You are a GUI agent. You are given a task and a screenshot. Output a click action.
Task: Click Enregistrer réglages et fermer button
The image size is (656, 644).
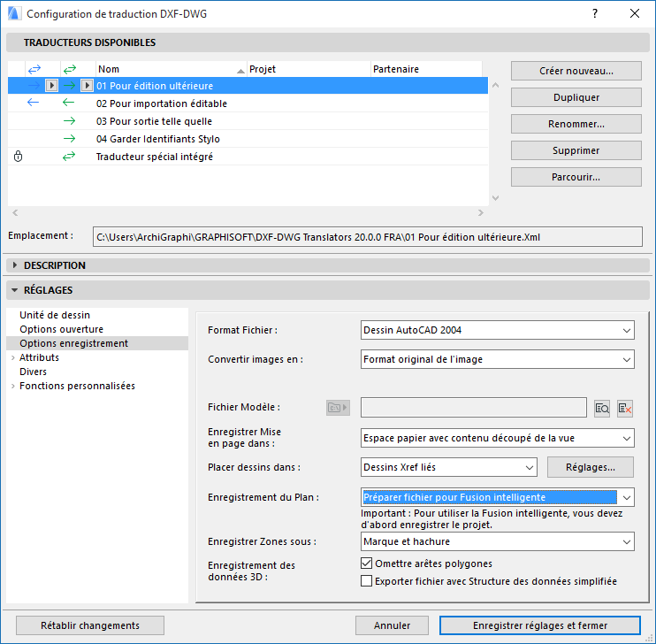pos(539,625)
